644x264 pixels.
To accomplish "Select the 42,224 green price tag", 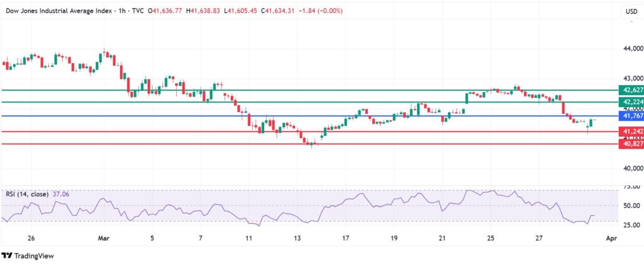I will (631, 102).
